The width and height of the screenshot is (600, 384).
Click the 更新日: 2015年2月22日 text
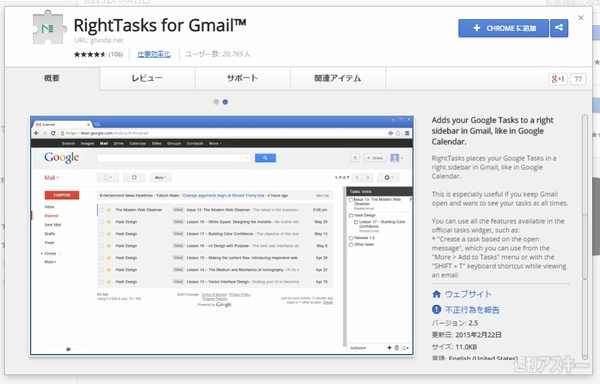(x=466, y=335)
